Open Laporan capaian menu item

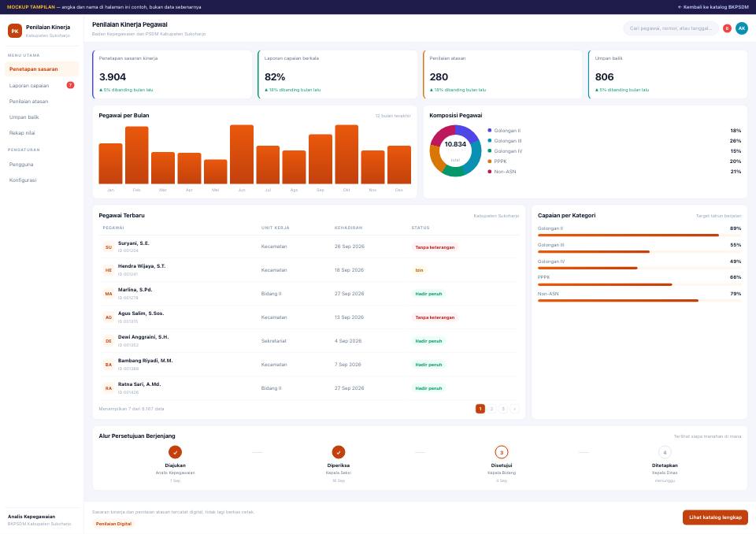point(42,85)
